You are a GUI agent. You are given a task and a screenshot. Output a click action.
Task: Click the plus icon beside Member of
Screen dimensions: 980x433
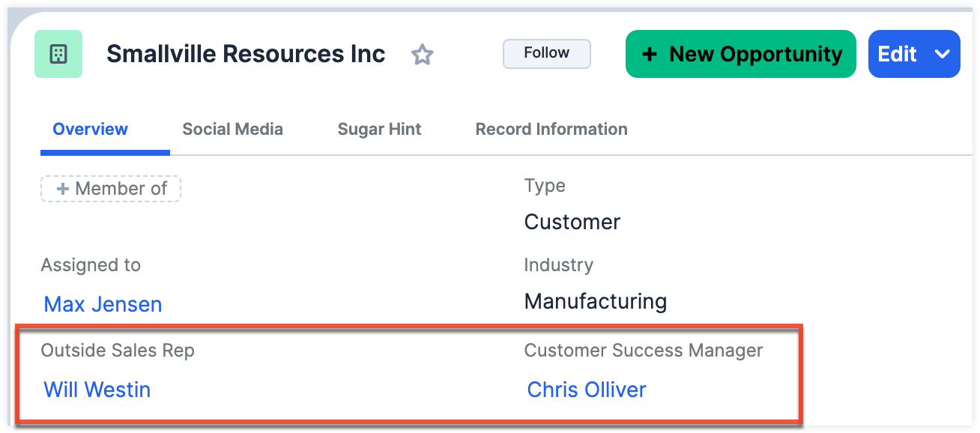pyautogui.click(x=63, y=189)
